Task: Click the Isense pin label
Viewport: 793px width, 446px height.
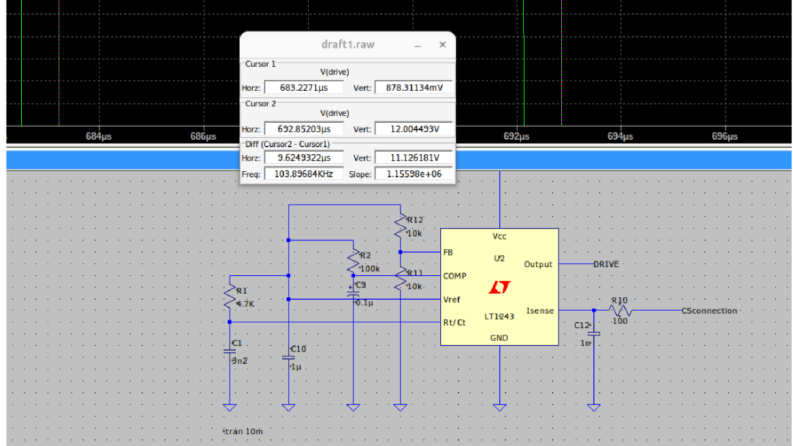Action: pos(540,310)
